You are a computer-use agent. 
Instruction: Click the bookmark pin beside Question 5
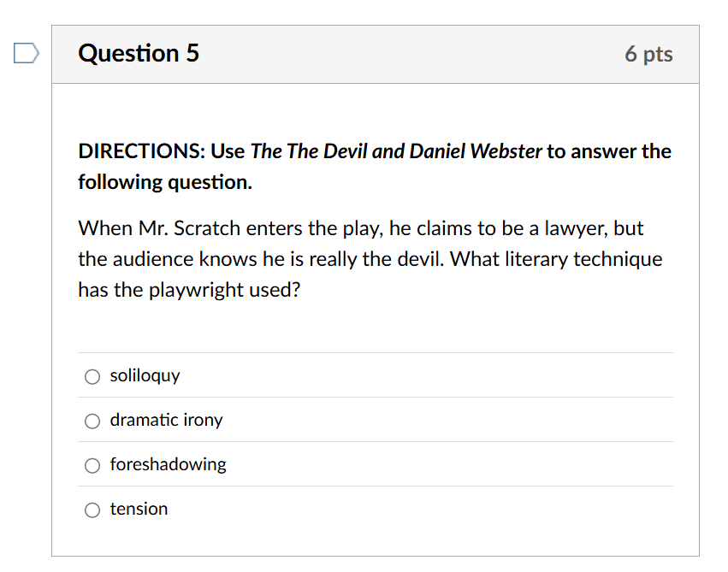click(27, 53)
